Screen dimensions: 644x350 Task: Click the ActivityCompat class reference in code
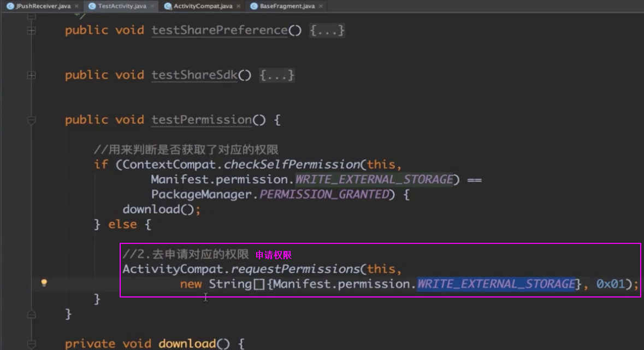pos(173,269)
